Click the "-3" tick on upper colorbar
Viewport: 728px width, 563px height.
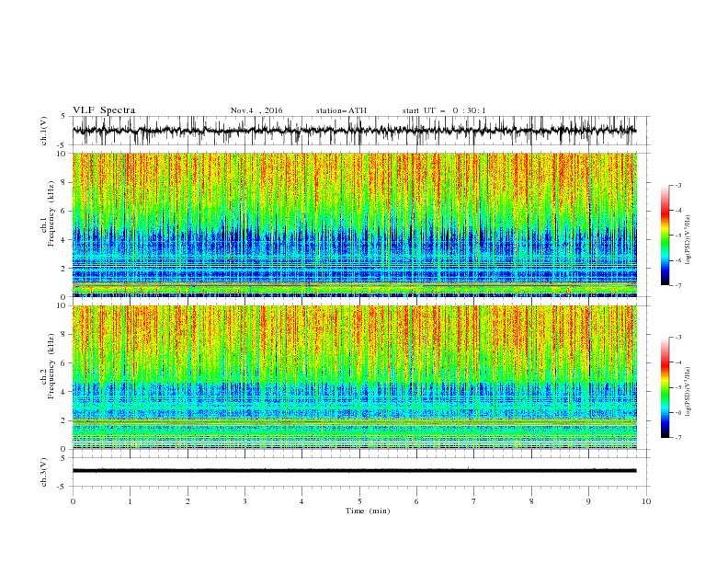coord(678,185)
